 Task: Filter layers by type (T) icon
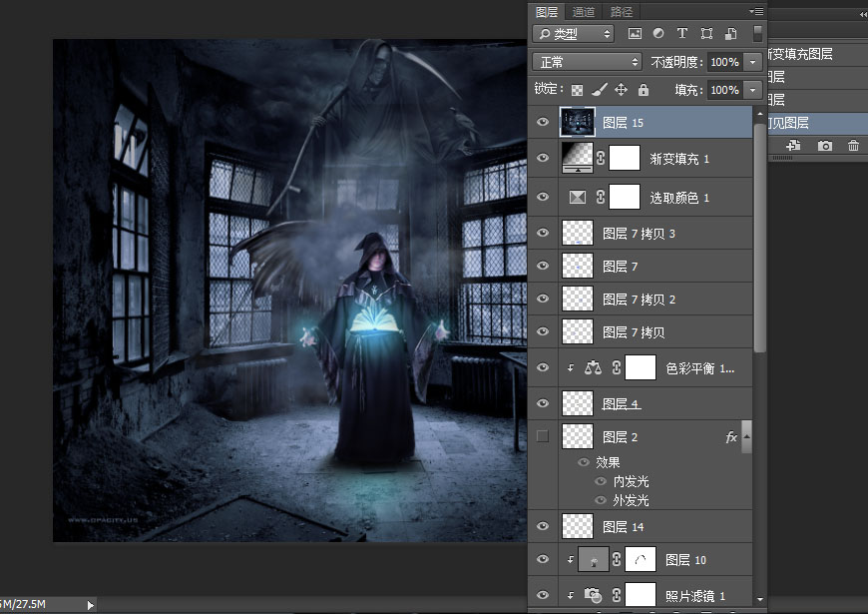tap(682, 34)
